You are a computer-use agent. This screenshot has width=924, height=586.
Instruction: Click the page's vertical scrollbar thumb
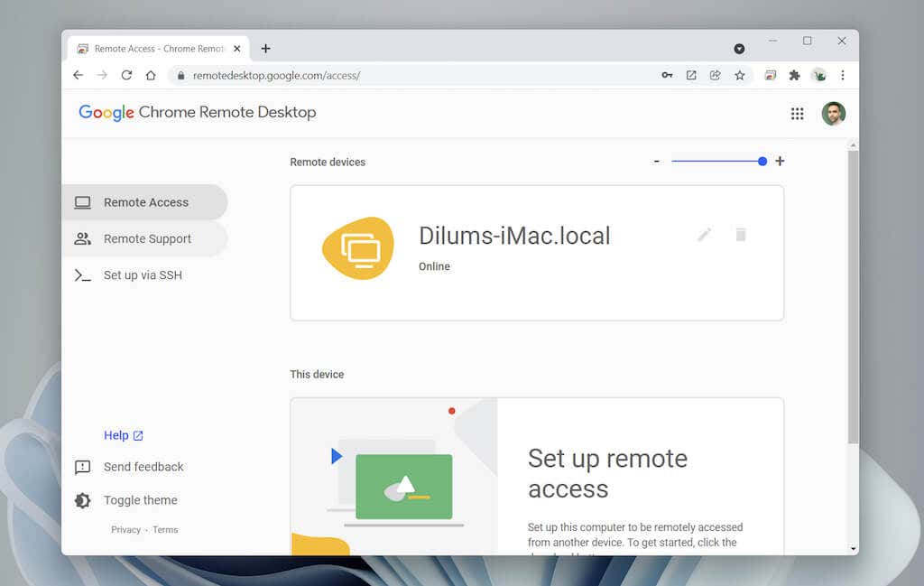853,296
